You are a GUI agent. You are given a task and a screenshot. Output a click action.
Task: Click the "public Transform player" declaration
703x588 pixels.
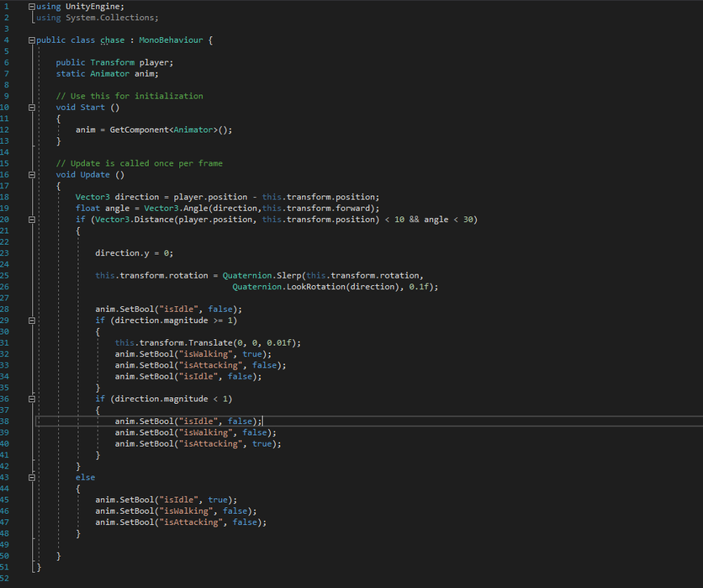[x=114, y=63]
